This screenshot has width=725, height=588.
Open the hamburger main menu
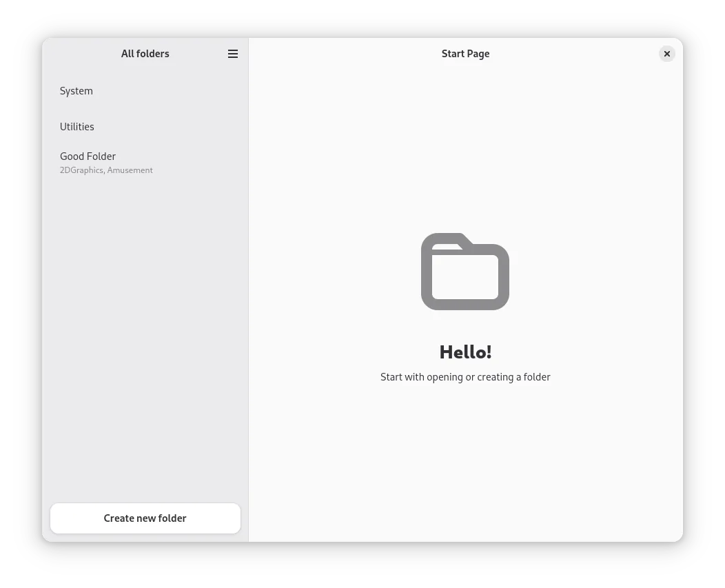click(x=233, y=54)
